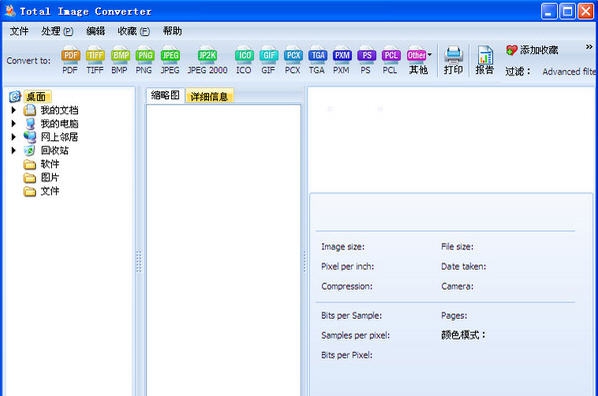The width and height of the screenshot is (598, 396).
Task: Click the Print (打印) printer icon
Action: [453, 60]
